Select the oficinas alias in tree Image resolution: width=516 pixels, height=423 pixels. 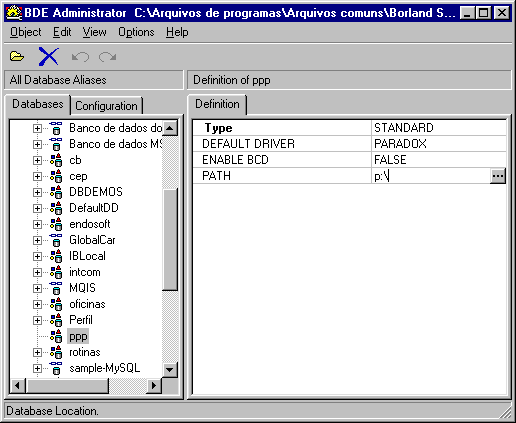pyautogui.click(x=87, y=304)
